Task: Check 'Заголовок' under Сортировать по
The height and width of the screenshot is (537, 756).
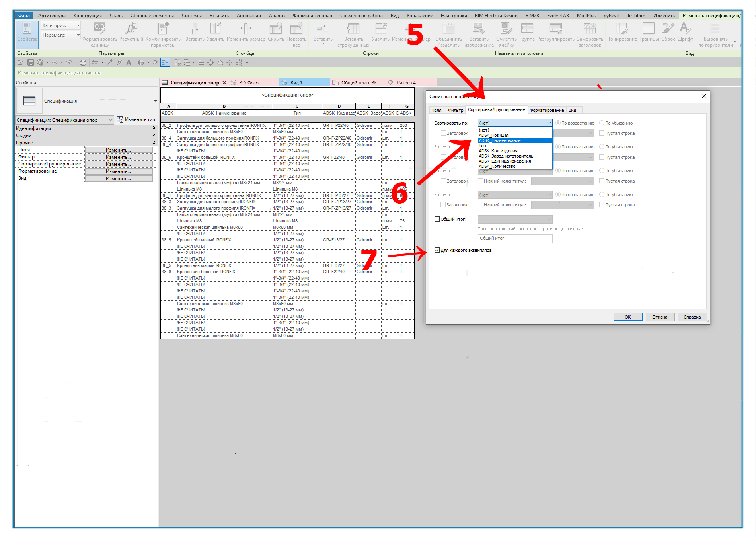Action: 443,133
